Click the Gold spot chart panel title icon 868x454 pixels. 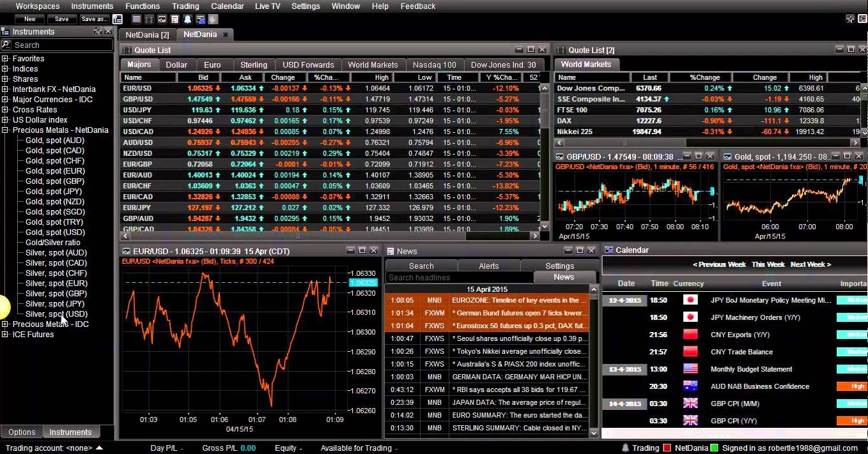728,156
